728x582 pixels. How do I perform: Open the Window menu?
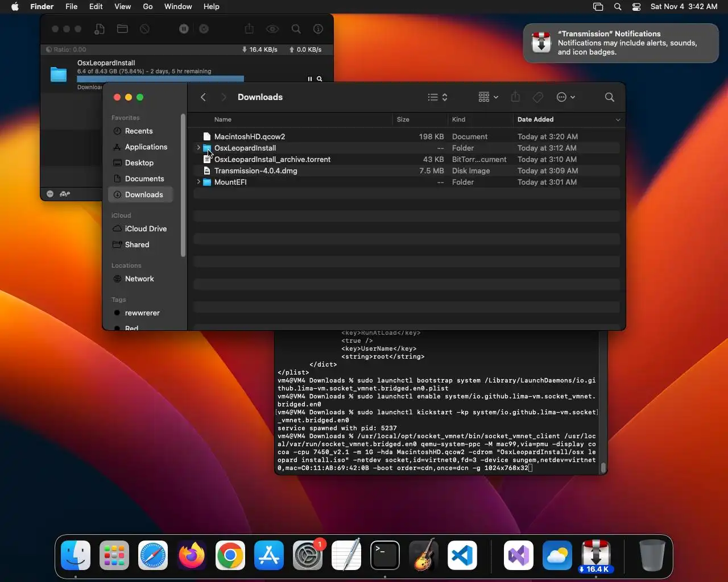pyautogui.click(x=178, y=6)
